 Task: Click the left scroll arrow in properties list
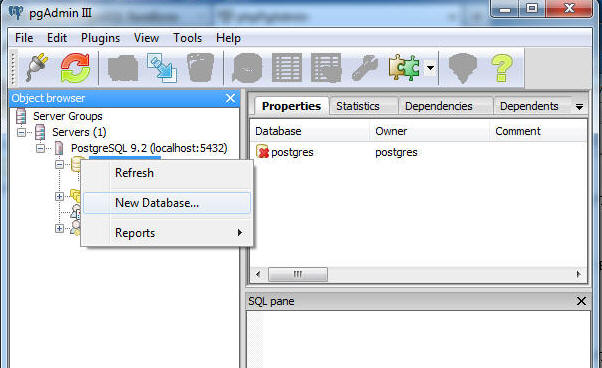[x=258, y=274]
